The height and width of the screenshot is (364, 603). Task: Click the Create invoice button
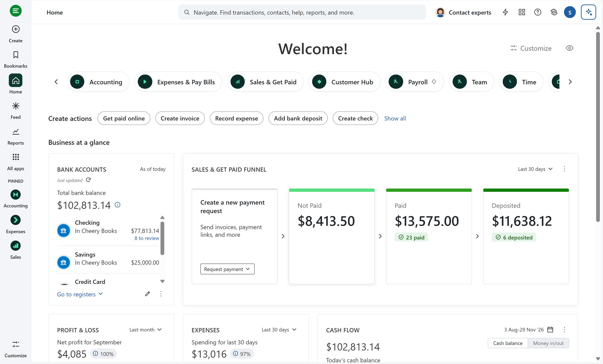pyautogui.click(x=180, y=118)
